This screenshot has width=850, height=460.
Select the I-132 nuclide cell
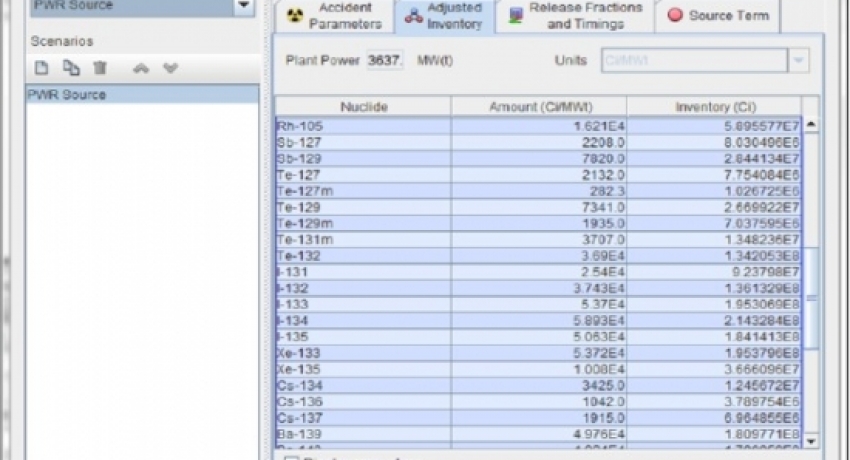pos(363,288)
